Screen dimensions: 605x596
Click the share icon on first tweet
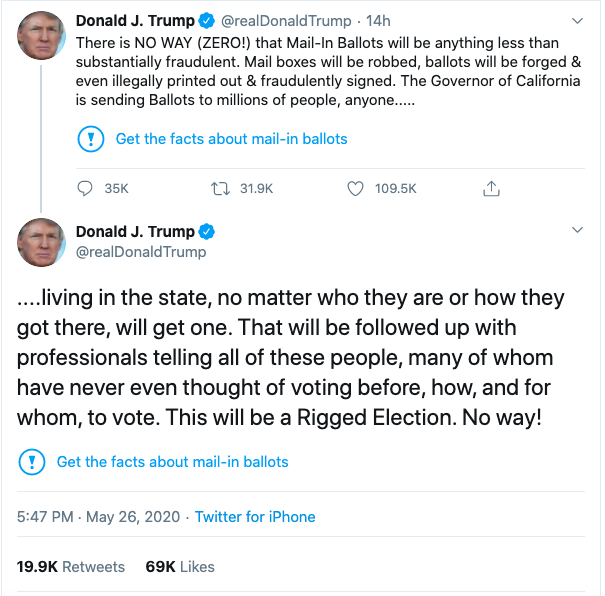tap(491, 188)
